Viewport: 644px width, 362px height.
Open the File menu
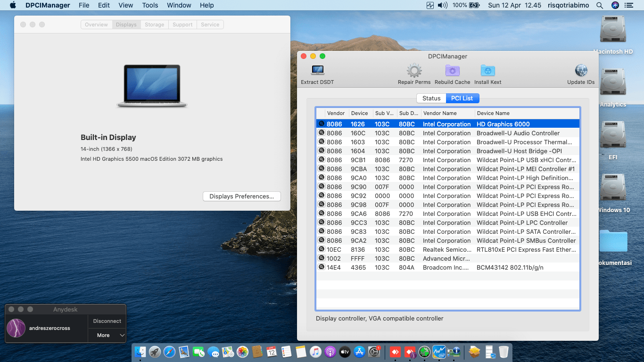tap(84, 5)
